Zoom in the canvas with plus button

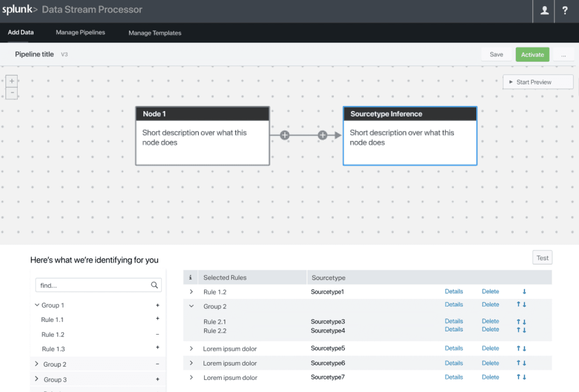click(12, 81)
